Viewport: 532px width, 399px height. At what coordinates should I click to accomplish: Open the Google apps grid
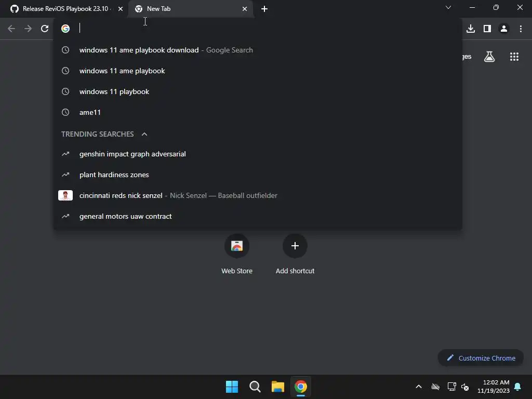click(514, 57)
